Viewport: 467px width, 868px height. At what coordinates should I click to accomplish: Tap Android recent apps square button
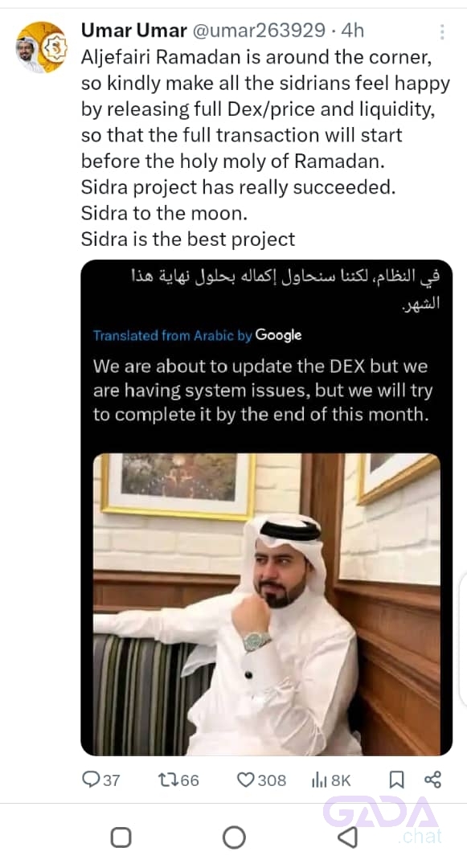coord(121,837)
